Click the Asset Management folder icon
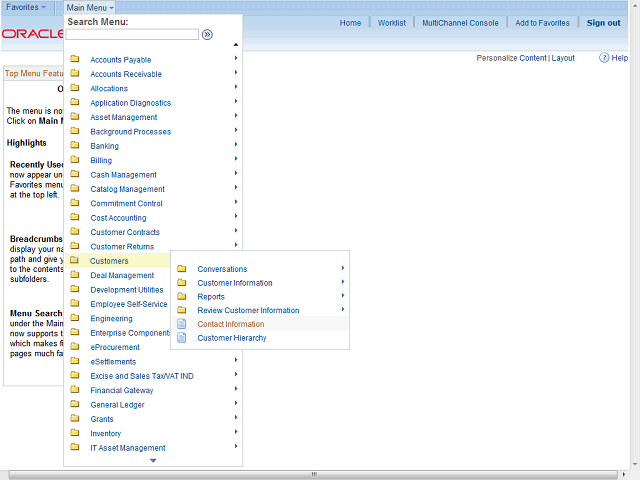Screen dimensions: 640x480 [75, 116]
